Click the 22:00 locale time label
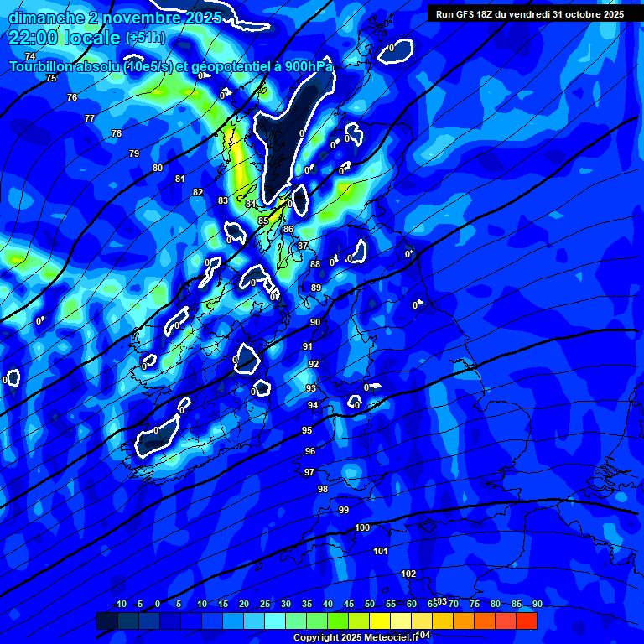Viewport: 644px width, 644px height. point(64,38)
